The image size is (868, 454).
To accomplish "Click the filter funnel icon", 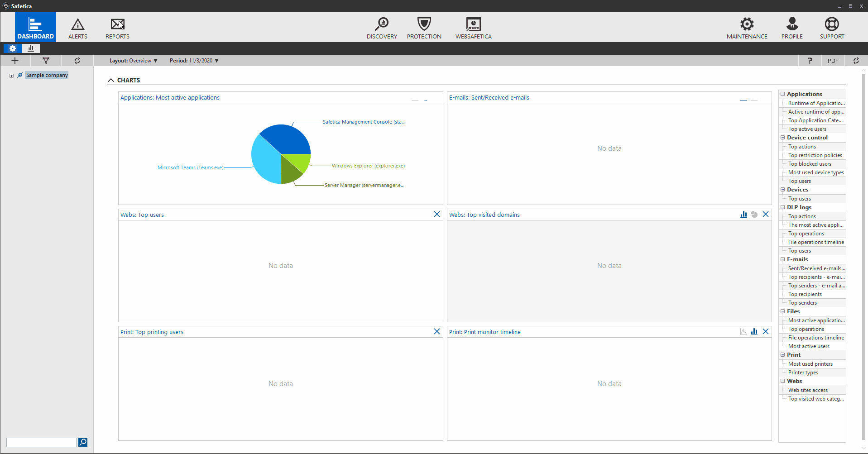I will click(46, 61).
